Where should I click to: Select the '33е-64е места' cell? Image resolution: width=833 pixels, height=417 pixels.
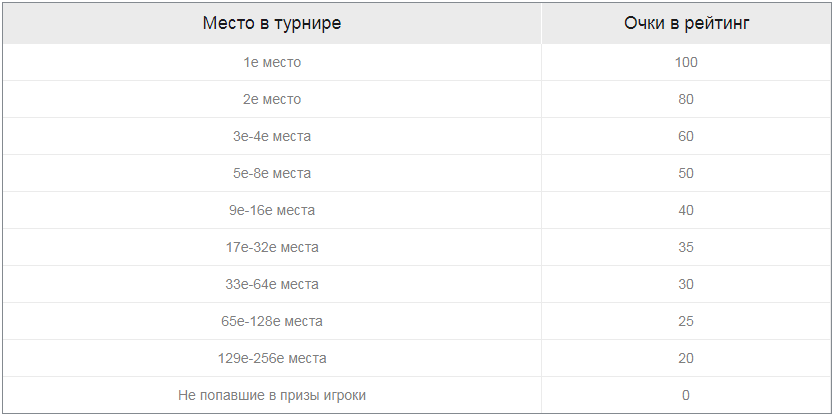click(272, 284)
